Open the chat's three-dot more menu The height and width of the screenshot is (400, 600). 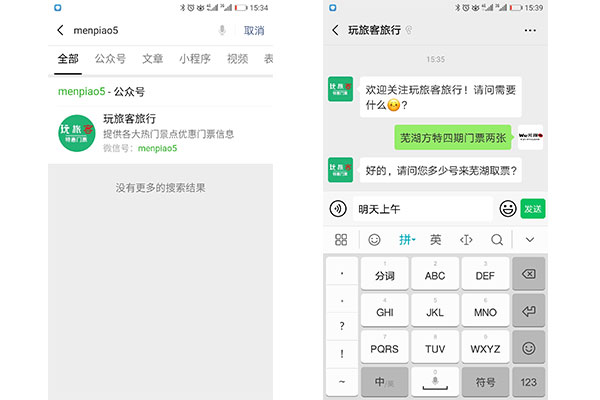(530, 31)
